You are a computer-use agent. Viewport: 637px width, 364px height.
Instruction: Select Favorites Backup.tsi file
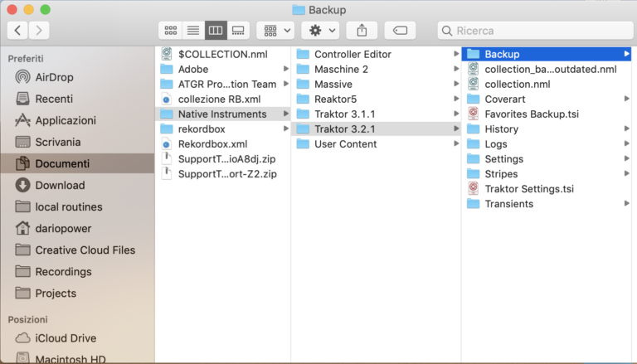547,114
